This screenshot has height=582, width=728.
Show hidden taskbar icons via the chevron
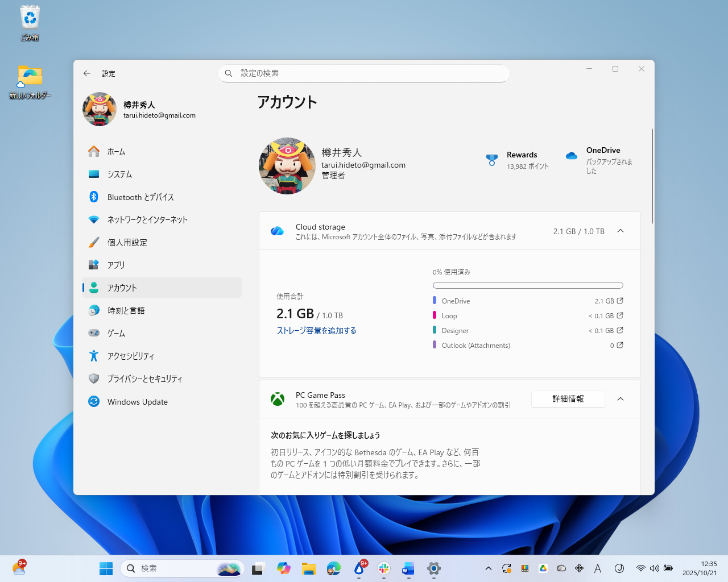point(488,568)
